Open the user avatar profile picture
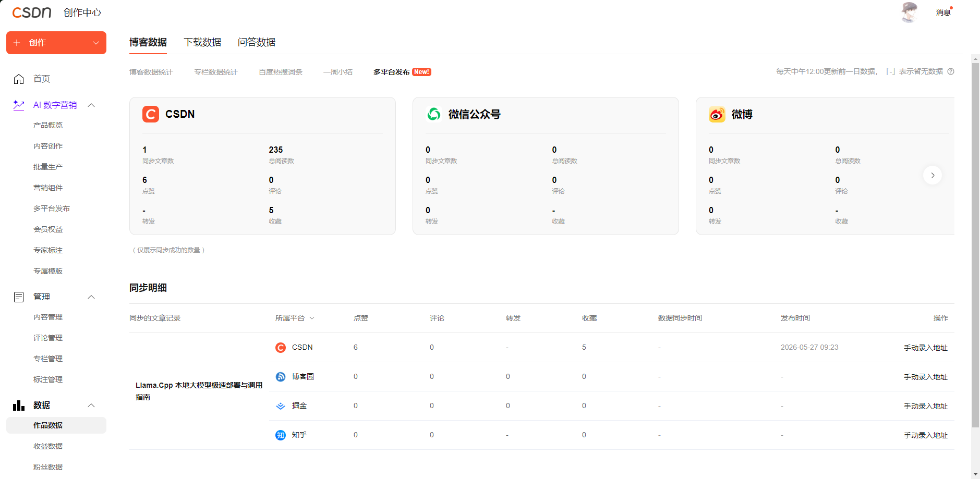The image size is (980, 479). pyautogui.click(x=910, y=12)
